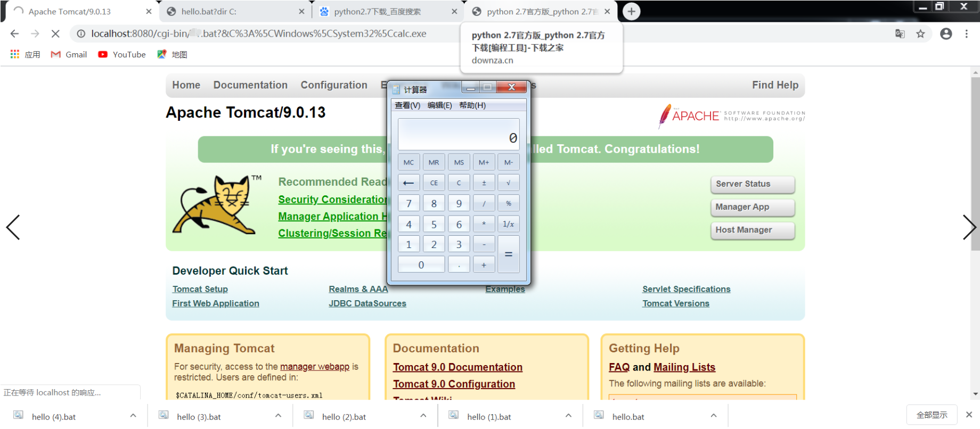Open a new browser tab
The image size is (980, 429).
pos(631,11)
